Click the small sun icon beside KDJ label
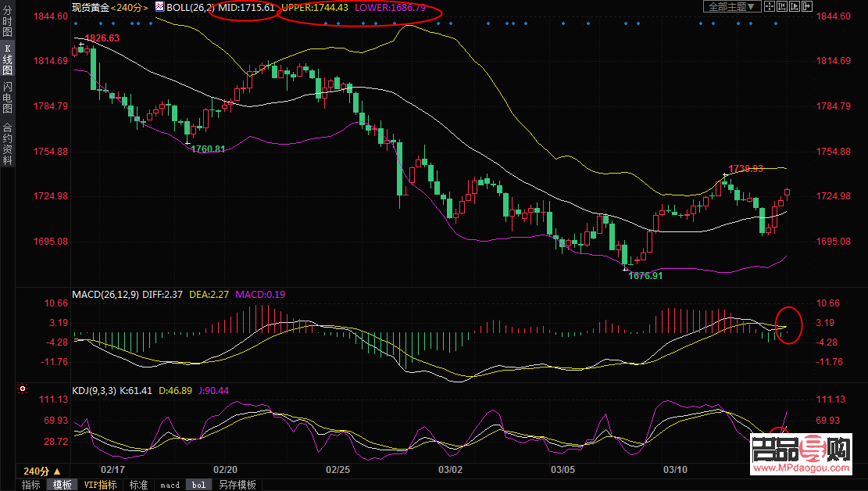The image size is (868, 491). coord(23,389)
